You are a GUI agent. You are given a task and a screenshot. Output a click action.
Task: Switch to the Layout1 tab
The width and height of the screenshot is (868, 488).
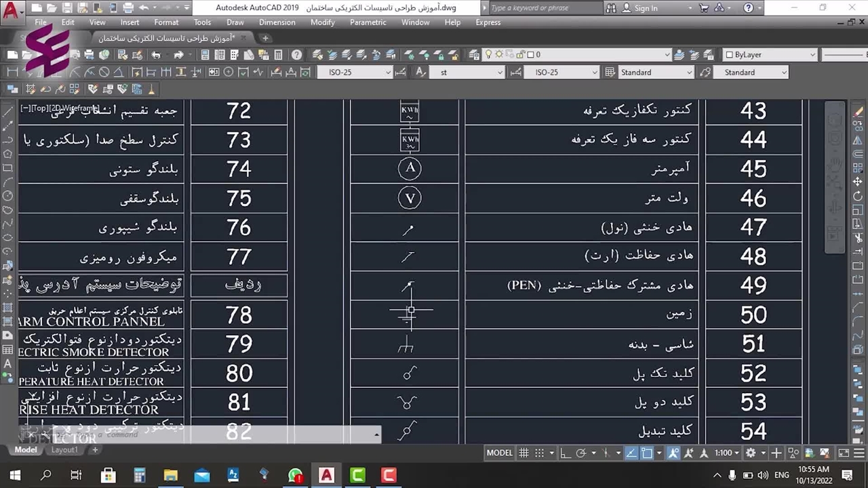pos(64,450)
